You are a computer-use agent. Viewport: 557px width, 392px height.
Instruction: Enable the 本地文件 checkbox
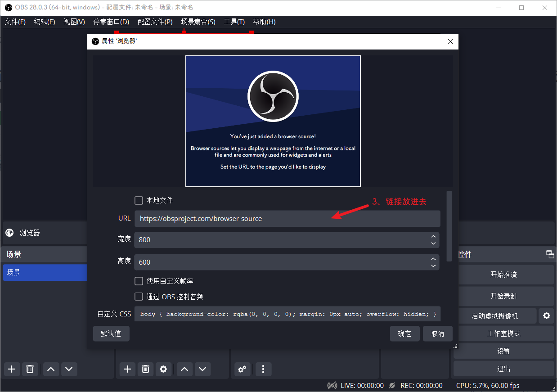coord(139,200)
